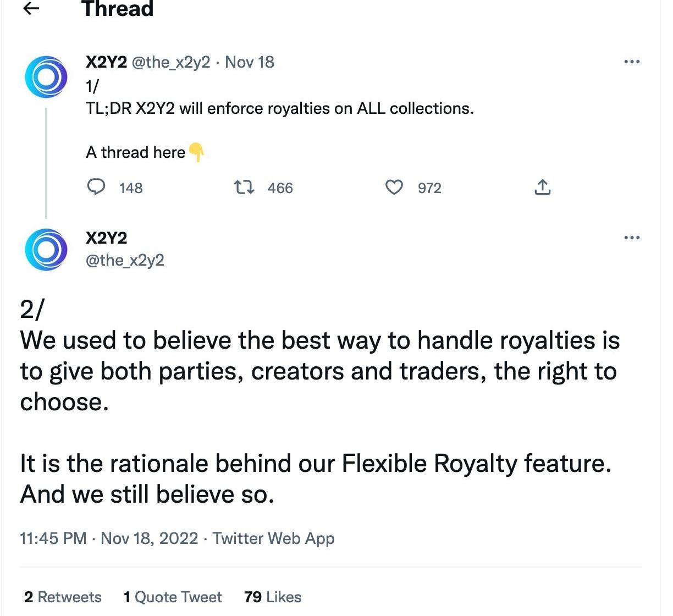Click @the_x2y2 handle under second tweet name
Screen dimensions: 673x616
pyautogui.click(x=125, y=260)
